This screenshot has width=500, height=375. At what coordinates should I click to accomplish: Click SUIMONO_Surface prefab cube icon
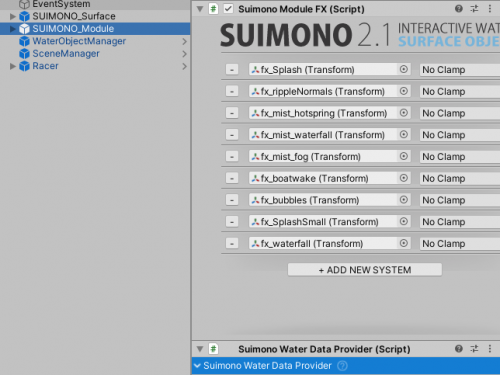[24, 16]
